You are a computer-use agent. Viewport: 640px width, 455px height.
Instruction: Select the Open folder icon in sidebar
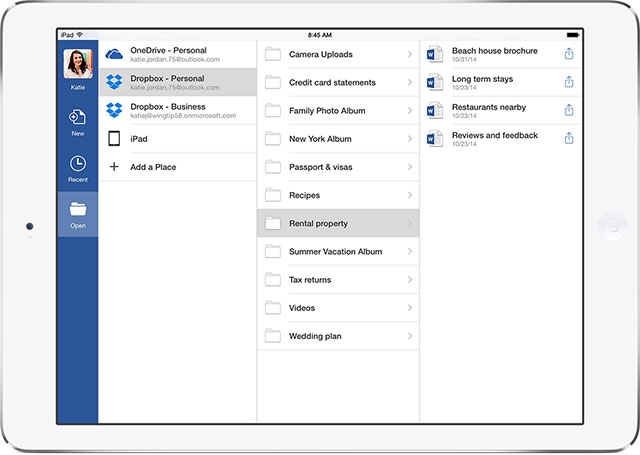click(x=77, y=210)
